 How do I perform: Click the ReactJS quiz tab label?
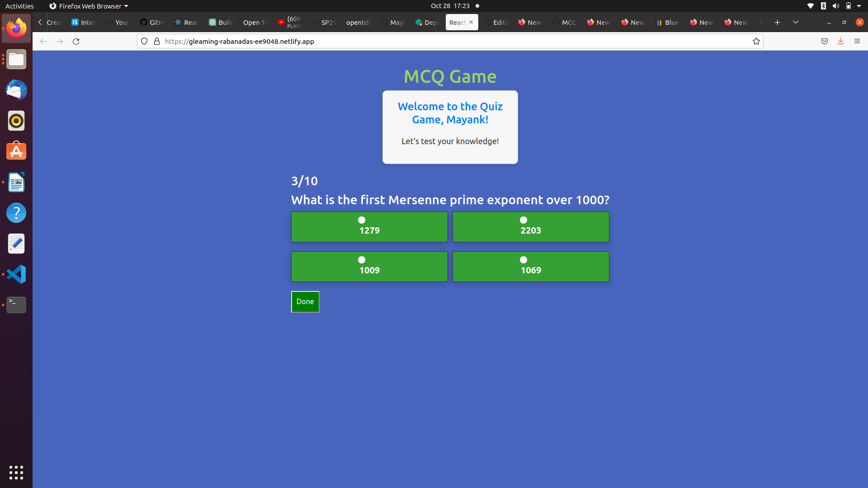[456, 22]
